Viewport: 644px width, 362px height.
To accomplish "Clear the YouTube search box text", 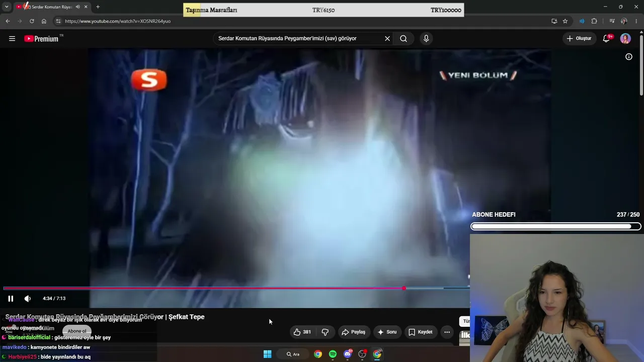I will 387,39.
